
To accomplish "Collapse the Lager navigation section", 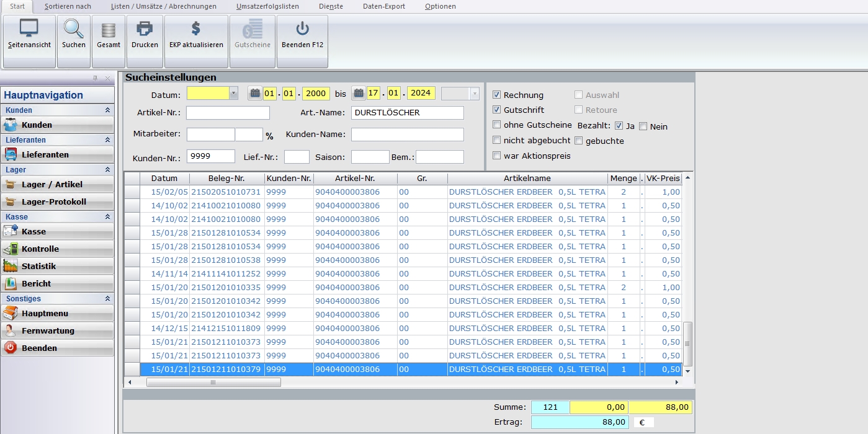I will (107, 170).
